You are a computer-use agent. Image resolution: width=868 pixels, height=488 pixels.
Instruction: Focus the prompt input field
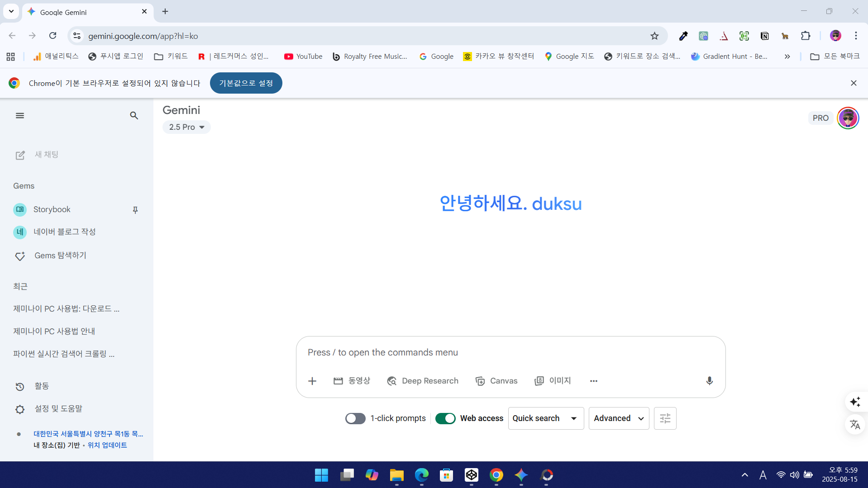click(x=510, y=352)
